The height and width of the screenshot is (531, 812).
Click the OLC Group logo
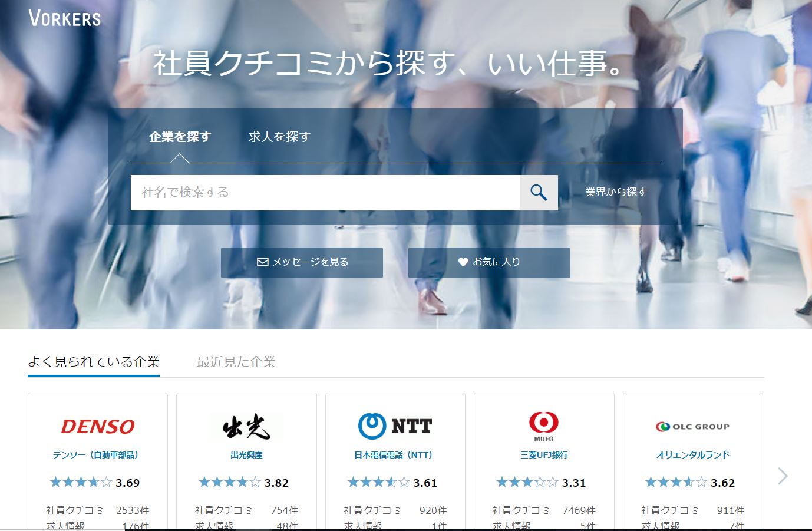(x=692, y=426)
